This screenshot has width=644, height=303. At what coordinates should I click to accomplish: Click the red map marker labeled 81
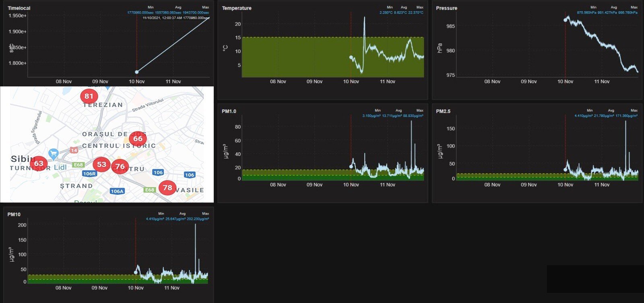coord(89,96)
